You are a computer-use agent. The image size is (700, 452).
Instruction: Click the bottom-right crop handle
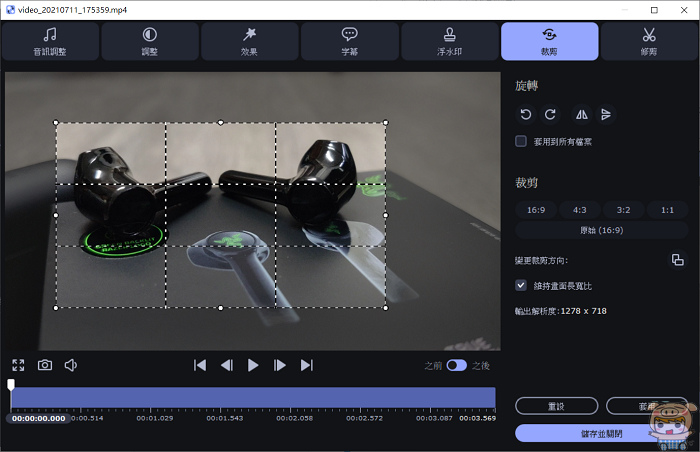click(386, 308)
